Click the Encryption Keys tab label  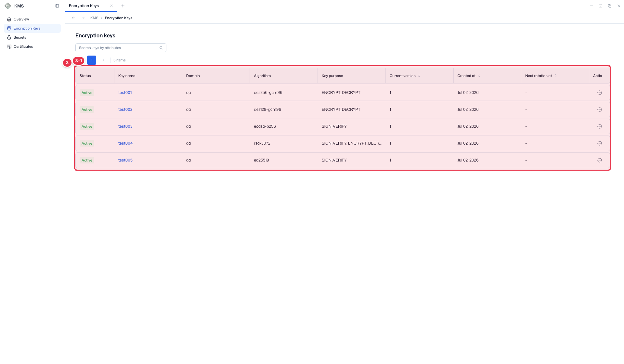84,6
